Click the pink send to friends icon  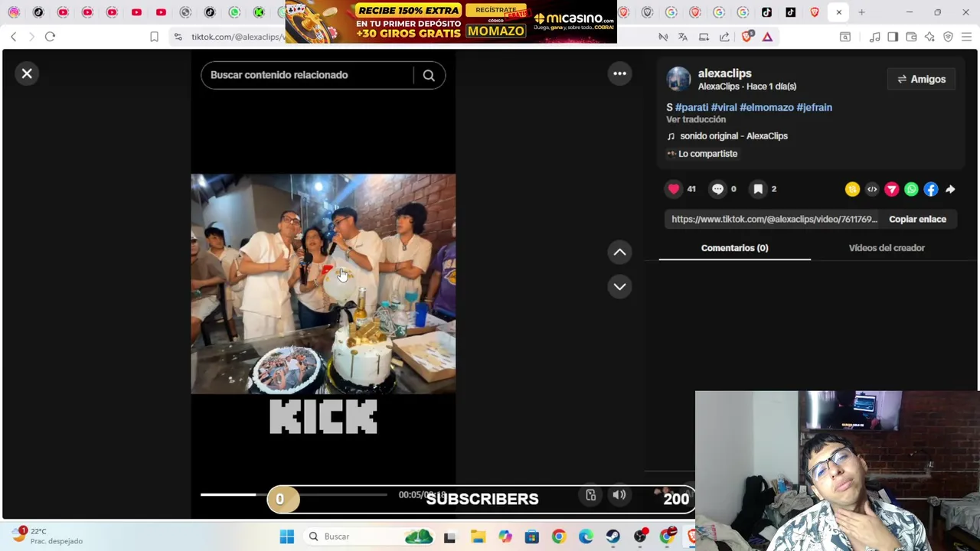click(892, 189)
